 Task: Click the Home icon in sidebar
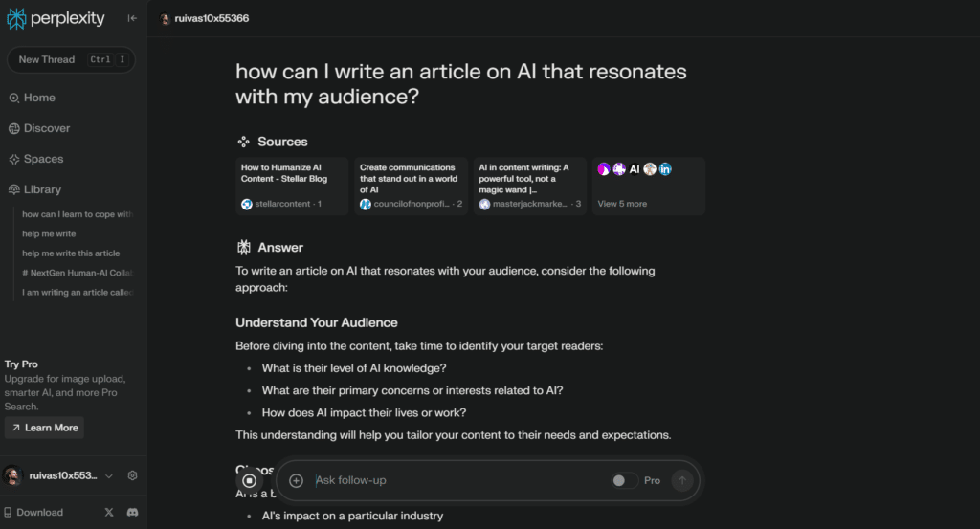click(13, 99)
